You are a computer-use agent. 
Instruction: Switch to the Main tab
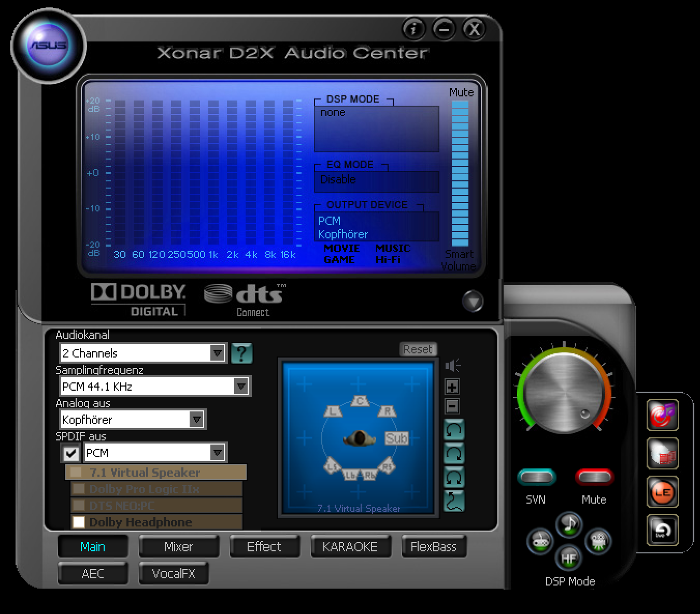[93, 547]
